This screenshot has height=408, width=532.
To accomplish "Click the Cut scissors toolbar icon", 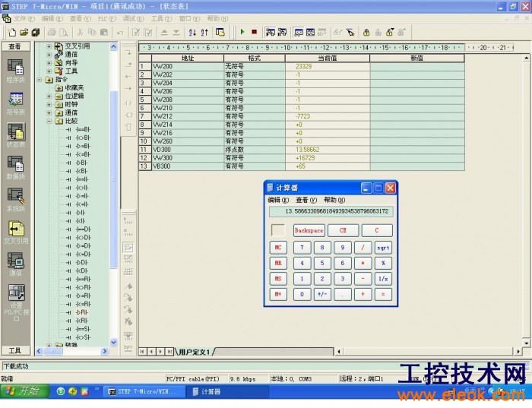I will pyautogui.click(x=80, y=33).
